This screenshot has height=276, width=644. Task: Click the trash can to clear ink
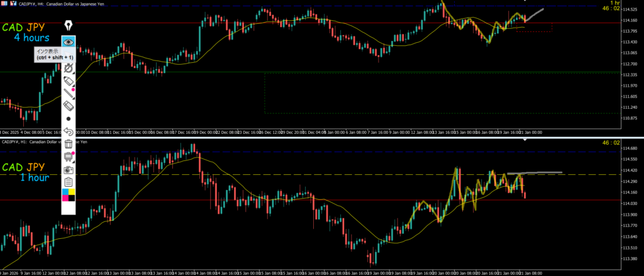click(x=69, y=145)
